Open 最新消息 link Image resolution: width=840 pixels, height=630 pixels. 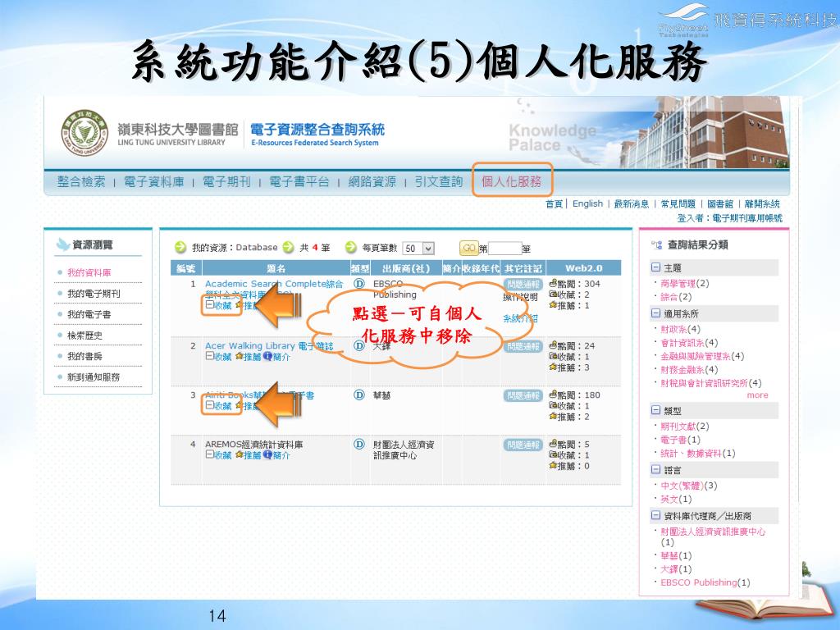(631, 204)
